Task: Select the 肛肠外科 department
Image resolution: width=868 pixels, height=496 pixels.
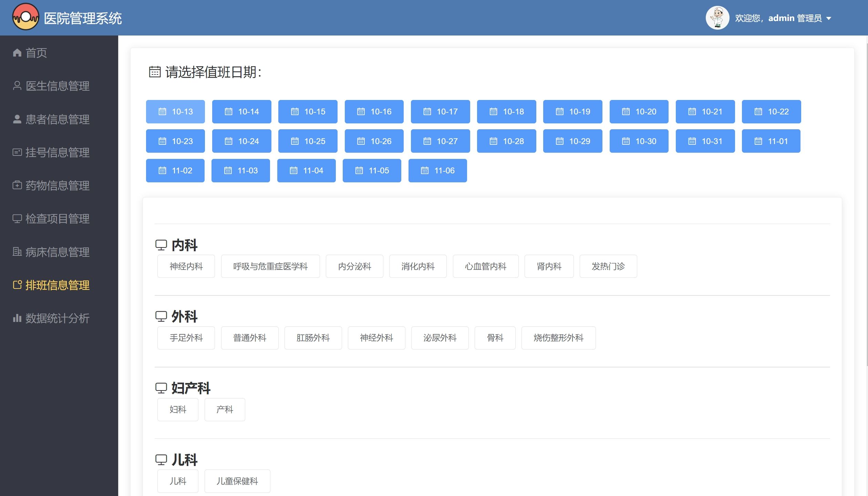Action: [313, 338]
